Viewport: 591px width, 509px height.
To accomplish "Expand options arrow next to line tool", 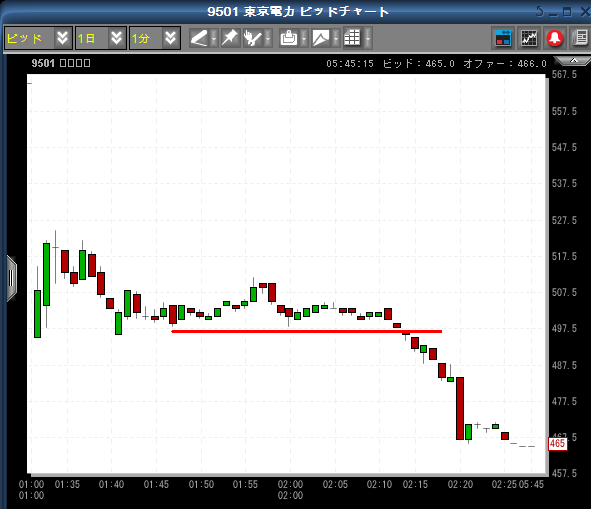I will tap(214, 38).
